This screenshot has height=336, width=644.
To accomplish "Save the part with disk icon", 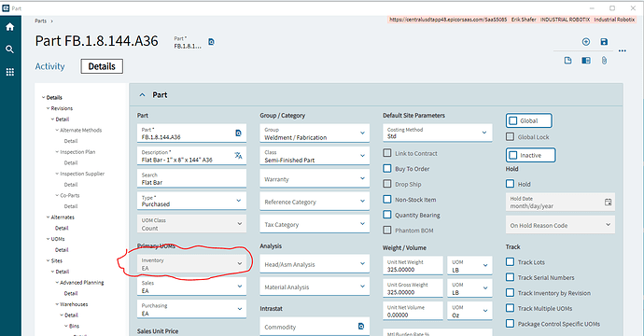I will point(604,41).
